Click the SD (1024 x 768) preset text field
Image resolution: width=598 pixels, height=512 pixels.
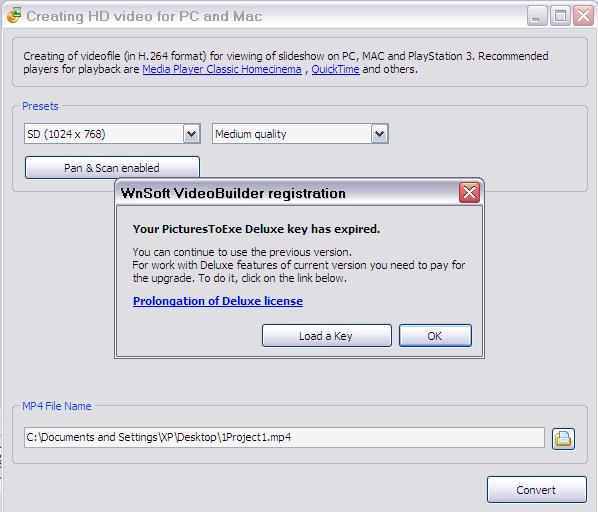coord(104,134)
